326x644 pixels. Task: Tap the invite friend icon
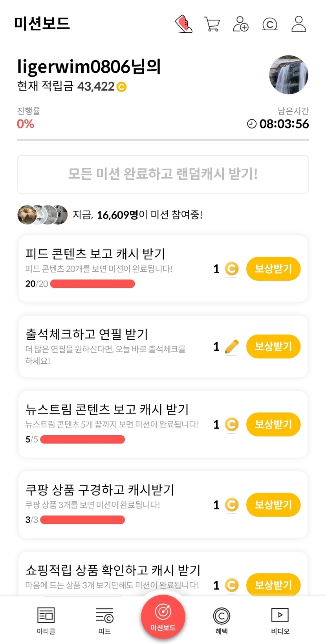pos(241,24)
